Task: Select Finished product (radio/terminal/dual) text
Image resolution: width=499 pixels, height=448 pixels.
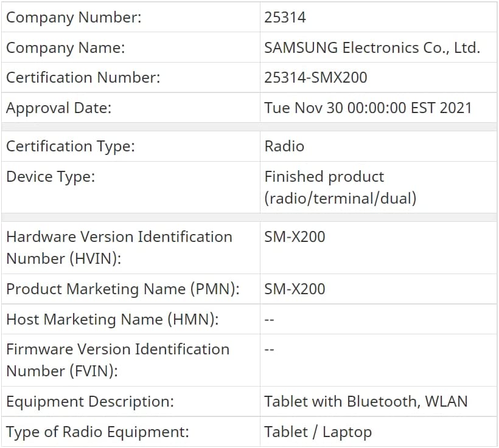Action: tap(340, 188)
